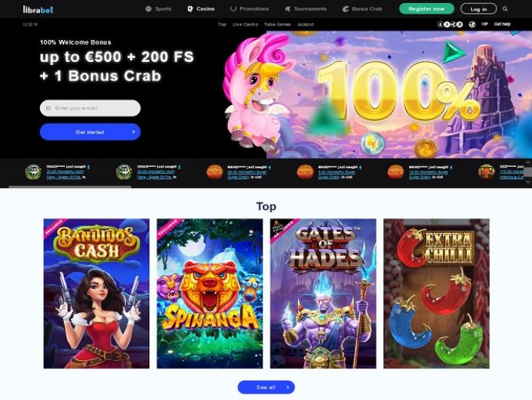
Task: Click the Register now button
Action: [x=426, y=9]
